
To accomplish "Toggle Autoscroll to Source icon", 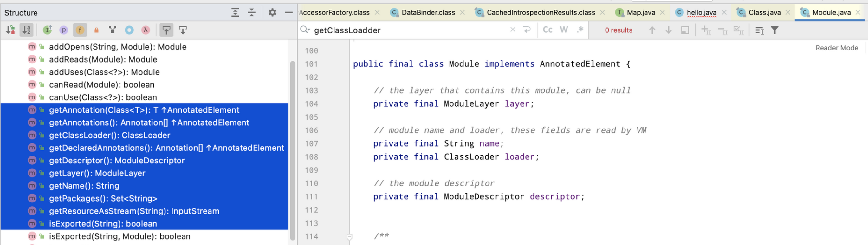I will point(166,30).
